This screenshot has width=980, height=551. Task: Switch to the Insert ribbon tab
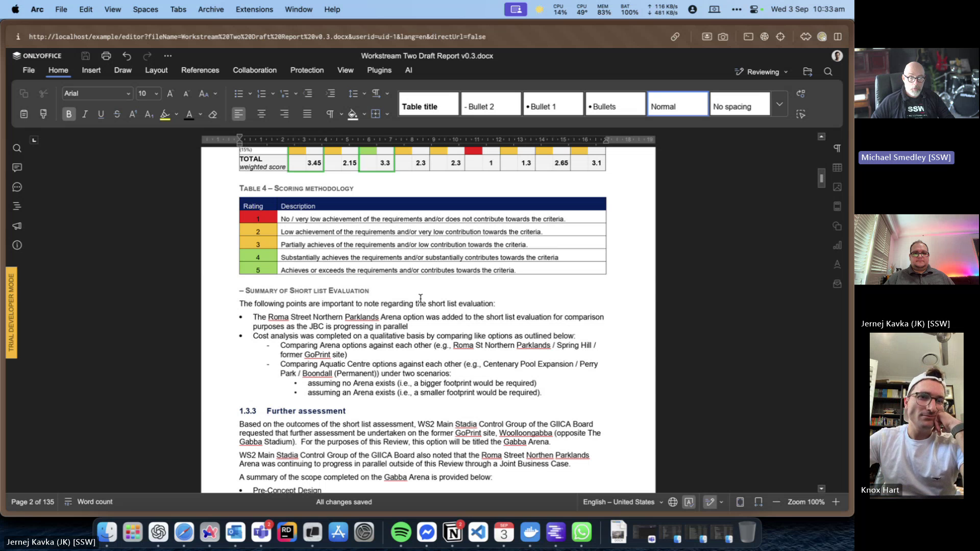point(91,70)
